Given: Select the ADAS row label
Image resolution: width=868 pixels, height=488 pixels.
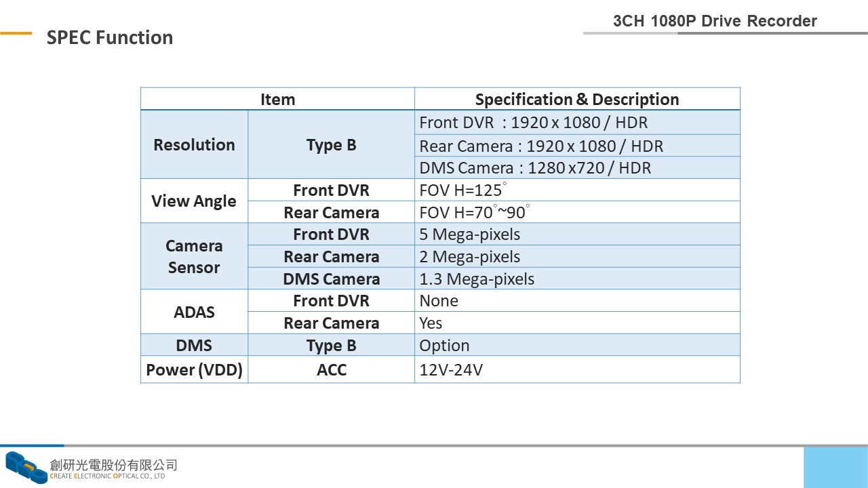Looking at the screenshot, I should pyautogui.click(x=194, y=312).
